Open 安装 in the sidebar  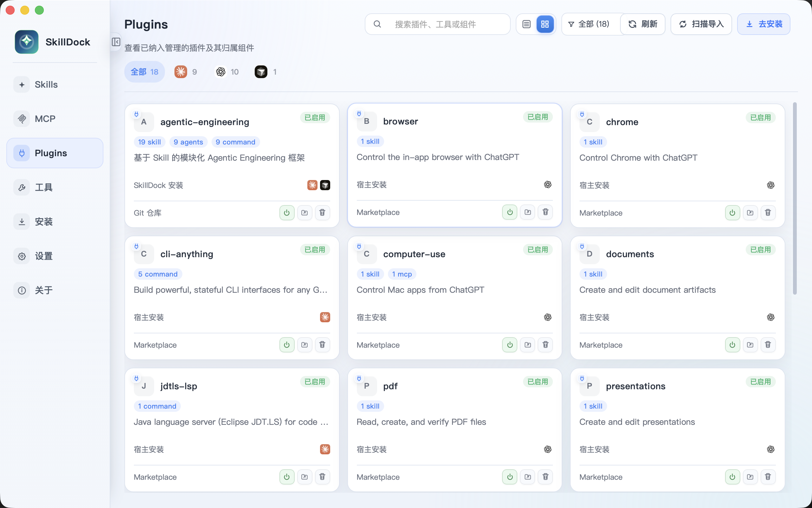pos(55,222)
